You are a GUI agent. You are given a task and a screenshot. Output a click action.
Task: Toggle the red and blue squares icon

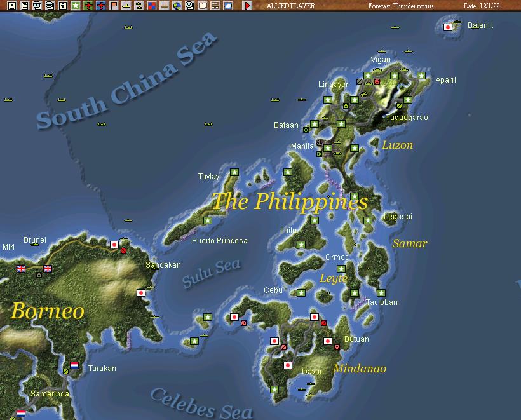tap(152, 5)
